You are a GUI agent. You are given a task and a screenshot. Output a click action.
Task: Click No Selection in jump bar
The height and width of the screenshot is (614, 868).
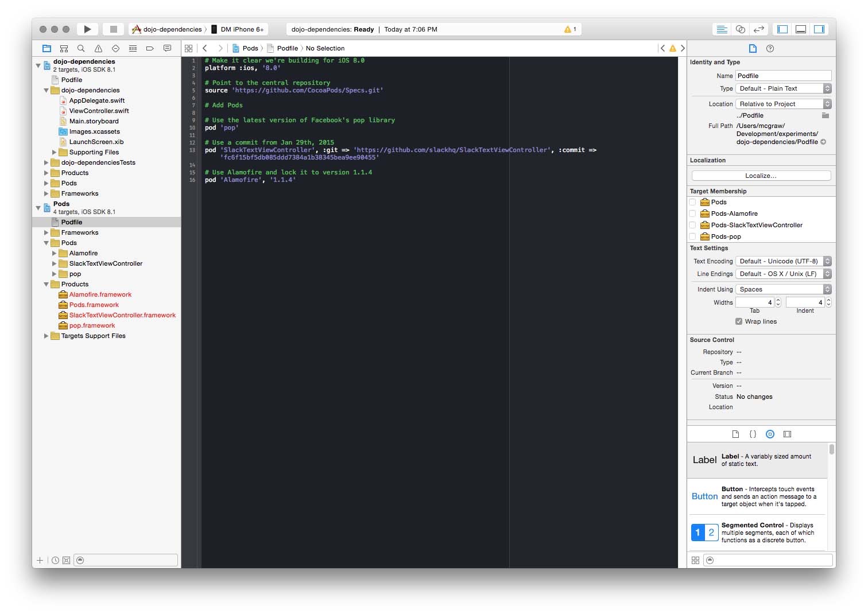tap(325, 48)
